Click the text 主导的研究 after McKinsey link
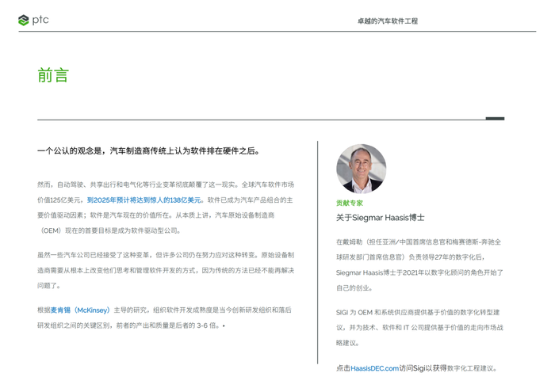555x392 pixels. click(x=131, y=310)
